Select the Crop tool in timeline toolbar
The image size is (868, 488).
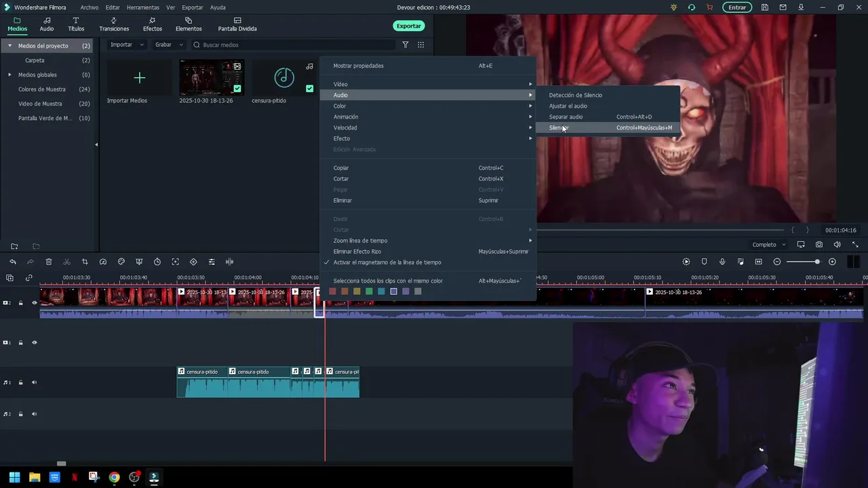coord(85,262)
